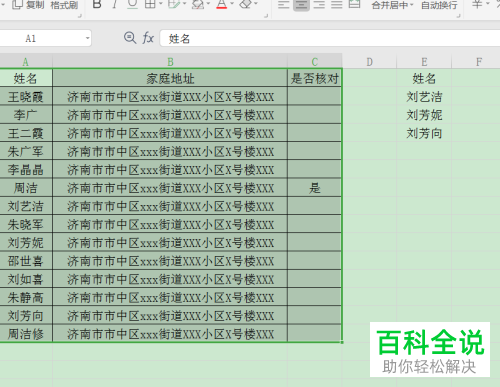The image size is (500, 387).
Task: Open alignment group dialog launcher
Action: (459, 16)
